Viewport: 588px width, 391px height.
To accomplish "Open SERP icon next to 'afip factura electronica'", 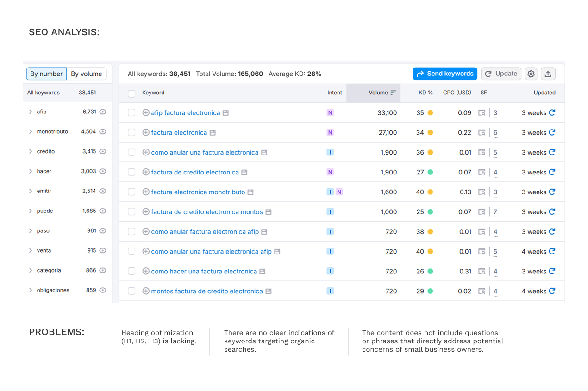I will [225, 113].
